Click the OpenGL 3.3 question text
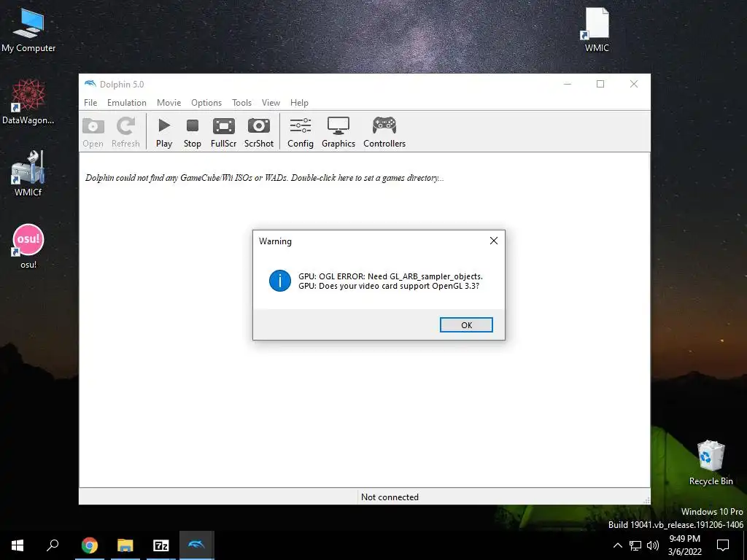747x560 pixels. [x=389, y=286]
